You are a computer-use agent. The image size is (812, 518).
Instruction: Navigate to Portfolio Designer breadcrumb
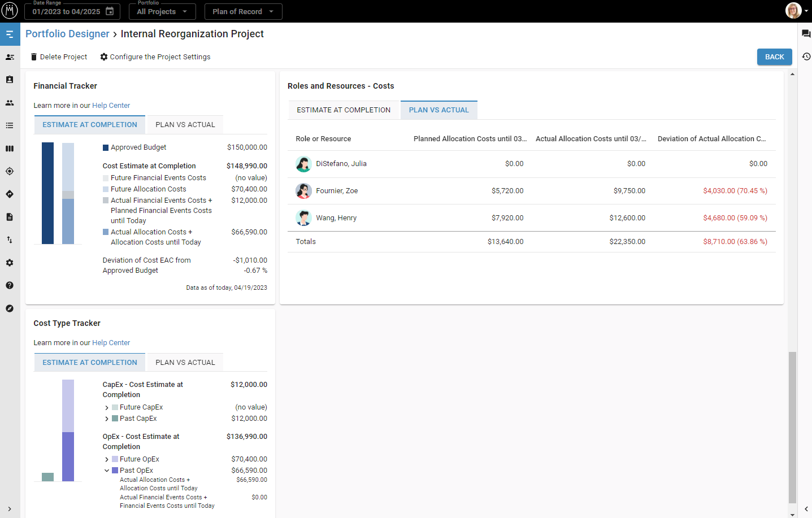(67, 34)
